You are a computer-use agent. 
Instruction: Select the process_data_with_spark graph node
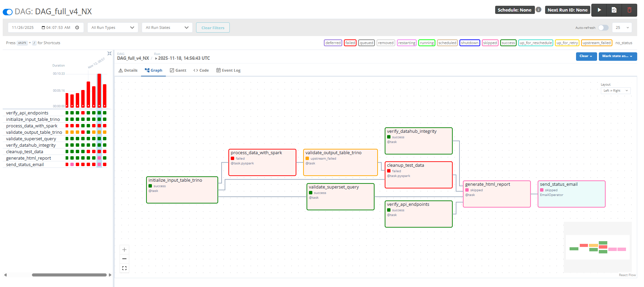[x=262, y=162]
